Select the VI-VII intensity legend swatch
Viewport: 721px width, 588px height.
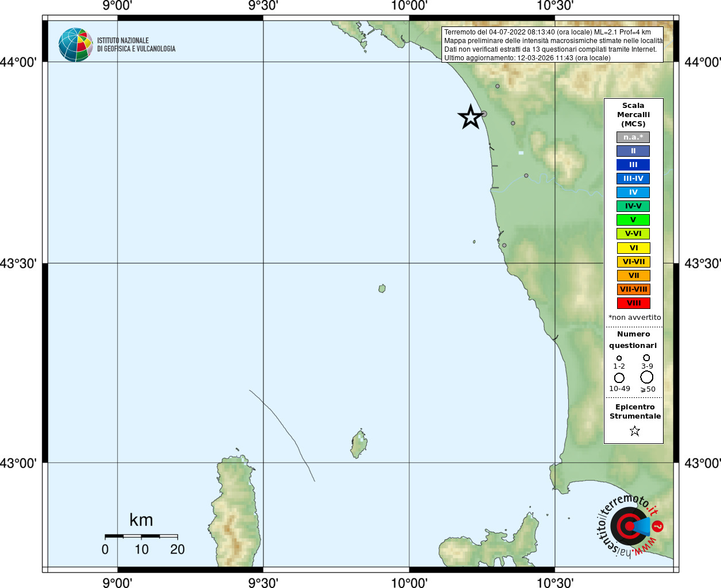pyautogui.click(x=633, y=262)
